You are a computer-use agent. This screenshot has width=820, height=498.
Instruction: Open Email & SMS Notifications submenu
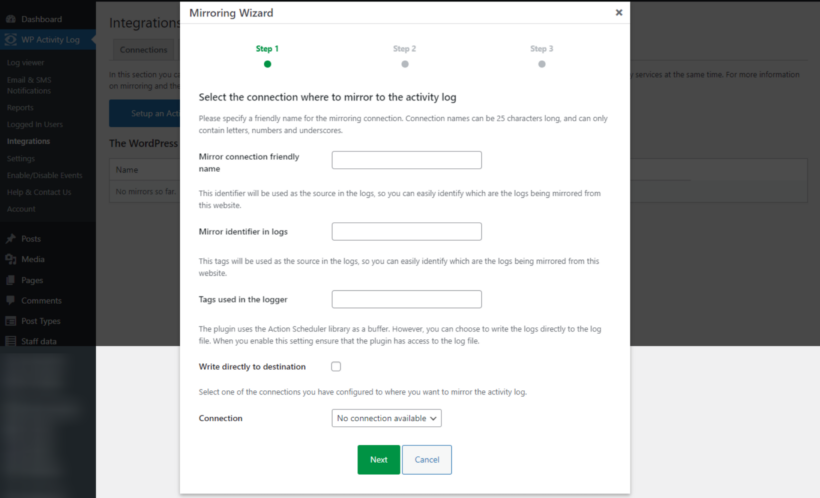29,85
